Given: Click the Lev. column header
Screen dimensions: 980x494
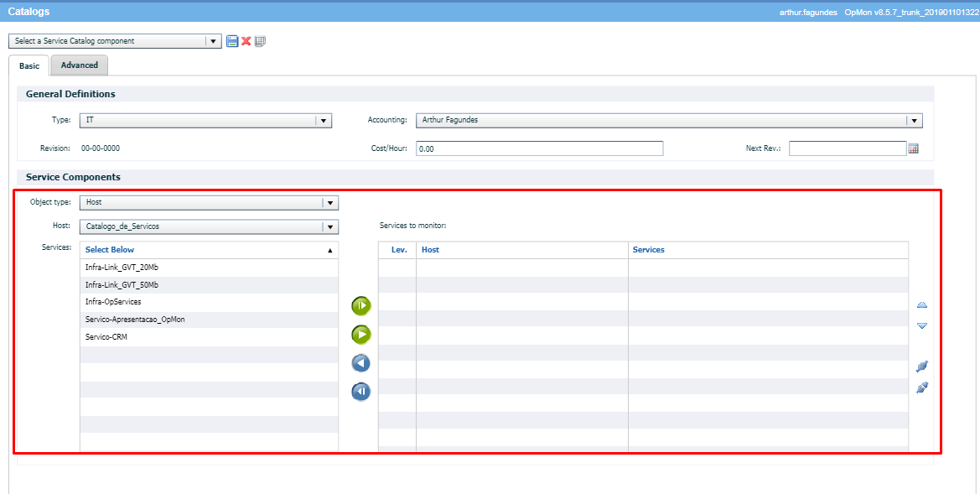Looking at the screenshot, I should (399, 249).
